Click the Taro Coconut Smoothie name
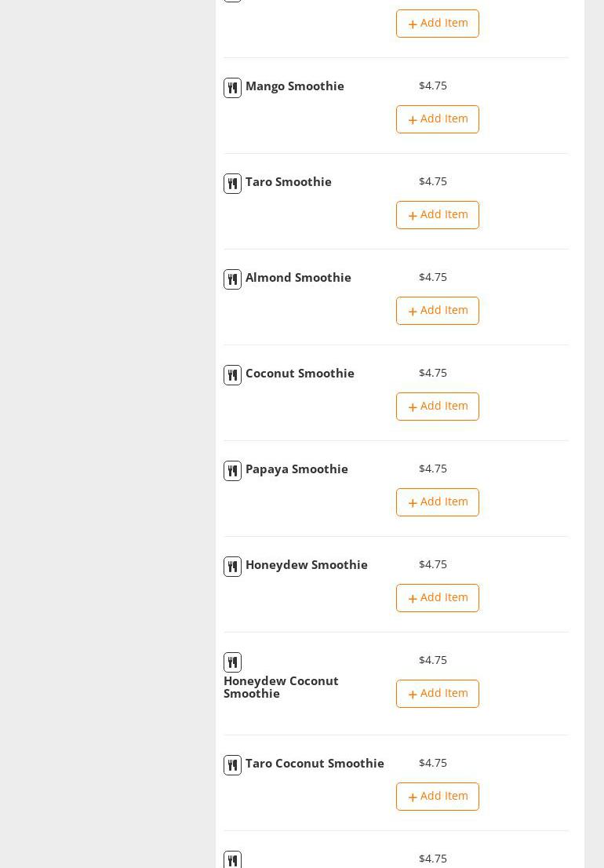The height and width of the screenshot is (868, 604). click(315, 764)
